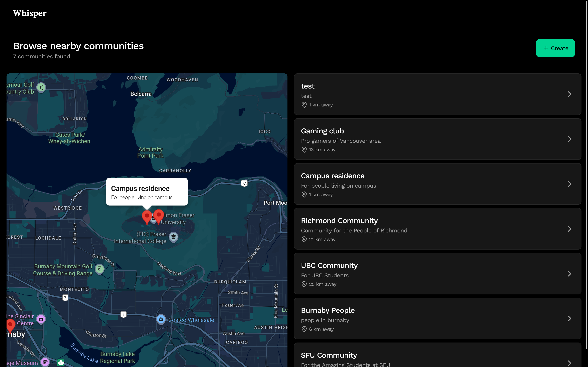Click the museum icon at the map bottom
The image size is (588, 367).
45,362
